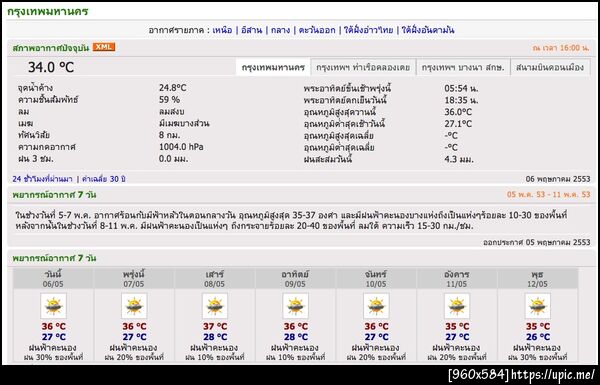Click the wind value ลมสงบ
Viewport: 600px width, 385px height.
point(171,111)
